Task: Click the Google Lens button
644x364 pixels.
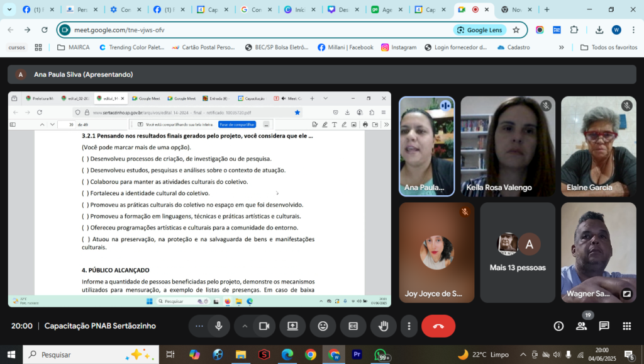Action: (x=479, y=30)
